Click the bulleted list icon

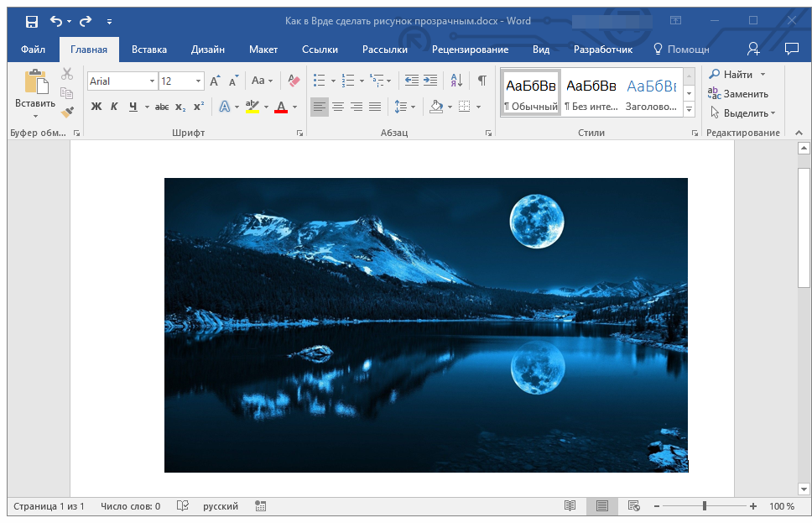pyautogui.click(x=319, y=81)
